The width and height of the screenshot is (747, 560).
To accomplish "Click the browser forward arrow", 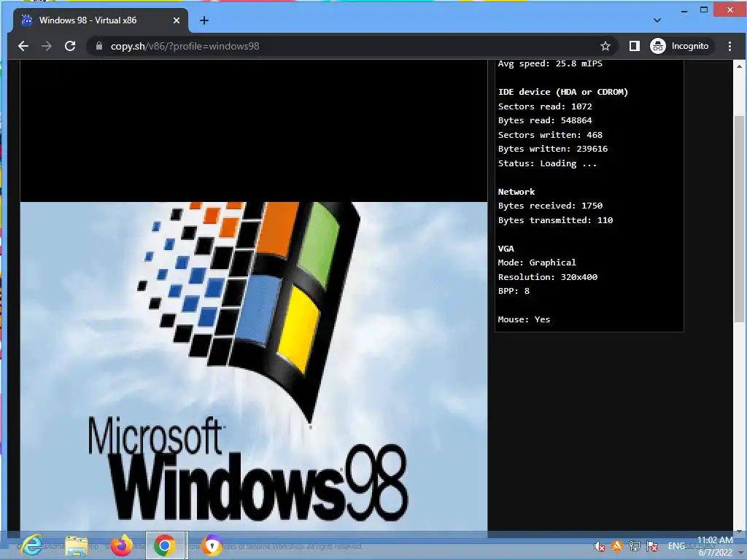I will coord(46,46).
